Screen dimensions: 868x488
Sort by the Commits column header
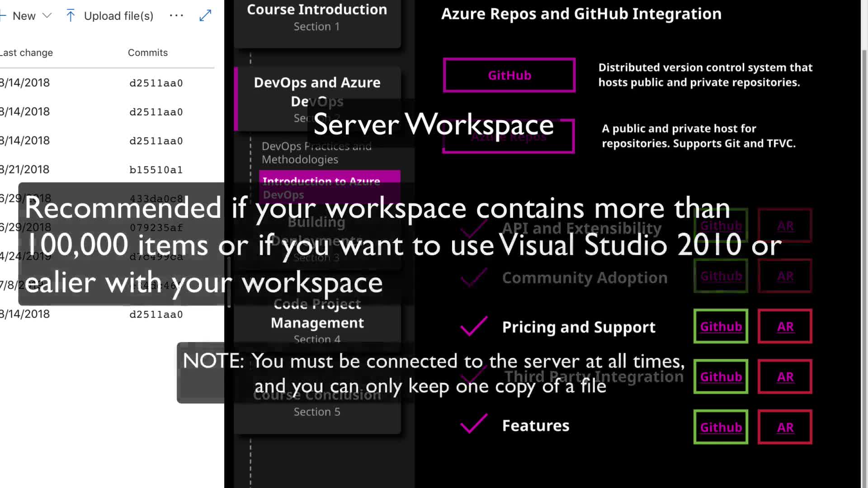(x=147, y=53)
